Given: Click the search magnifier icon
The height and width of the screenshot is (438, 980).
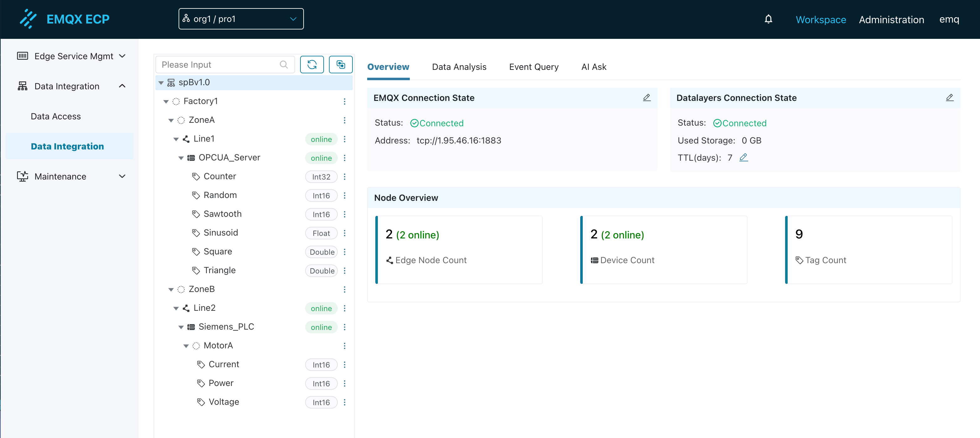Looking at the screenshot, I should (x=284, y=65).
